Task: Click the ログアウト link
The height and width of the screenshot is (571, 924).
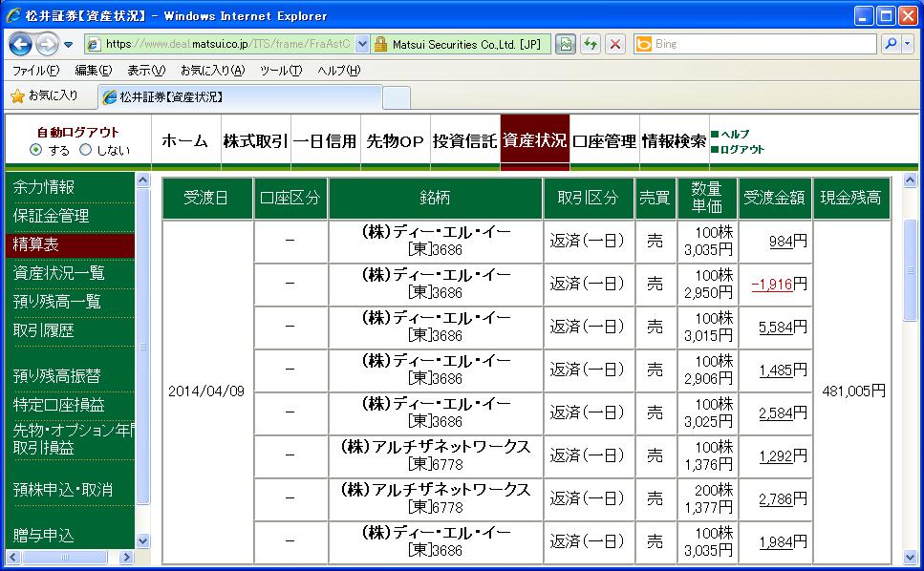Action: 741,150
